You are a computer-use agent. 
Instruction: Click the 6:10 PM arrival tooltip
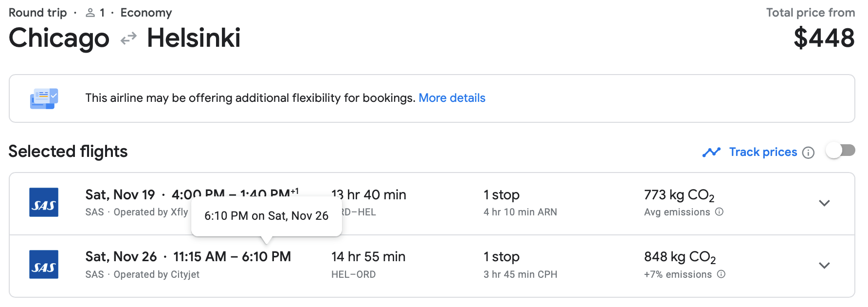tap(266, 216)
